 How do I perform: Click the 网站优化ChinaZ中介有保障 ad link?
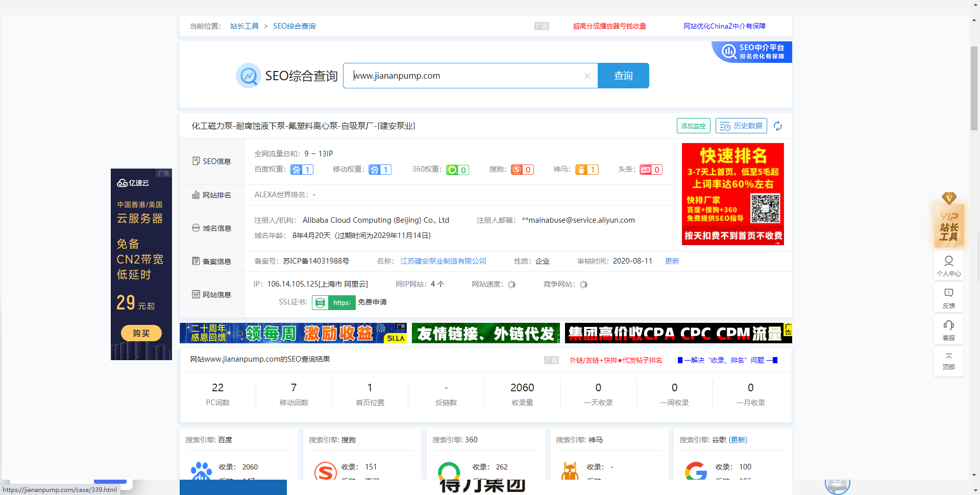click(x=724, y=26)
